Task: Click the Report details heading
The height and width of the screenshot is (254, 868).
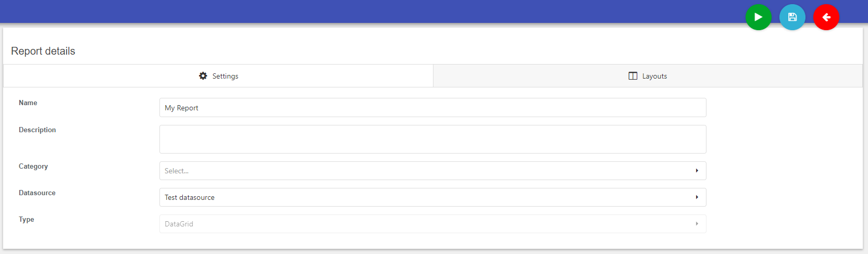Action: tap(43, 51)
